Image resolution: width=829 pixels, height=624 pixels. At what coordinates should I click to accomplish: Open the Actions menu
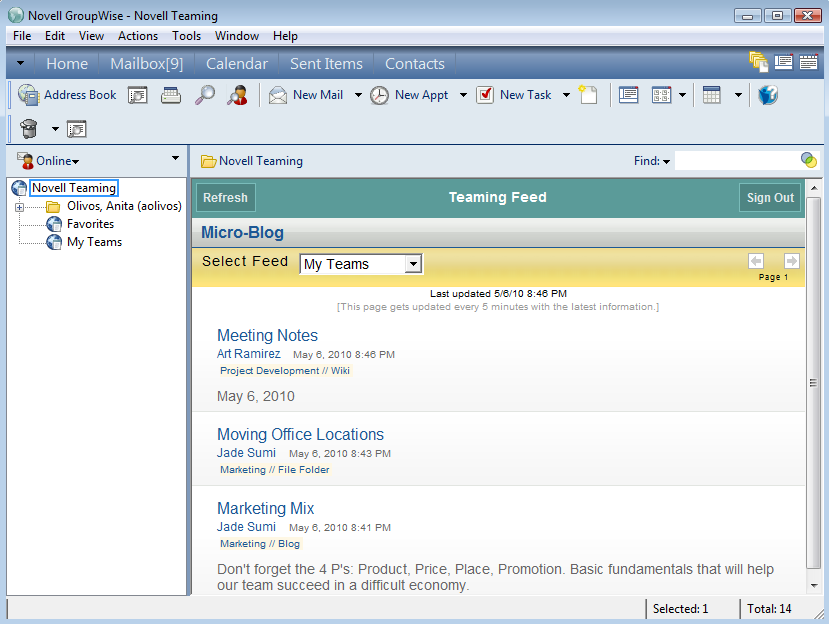coord(138,36)
